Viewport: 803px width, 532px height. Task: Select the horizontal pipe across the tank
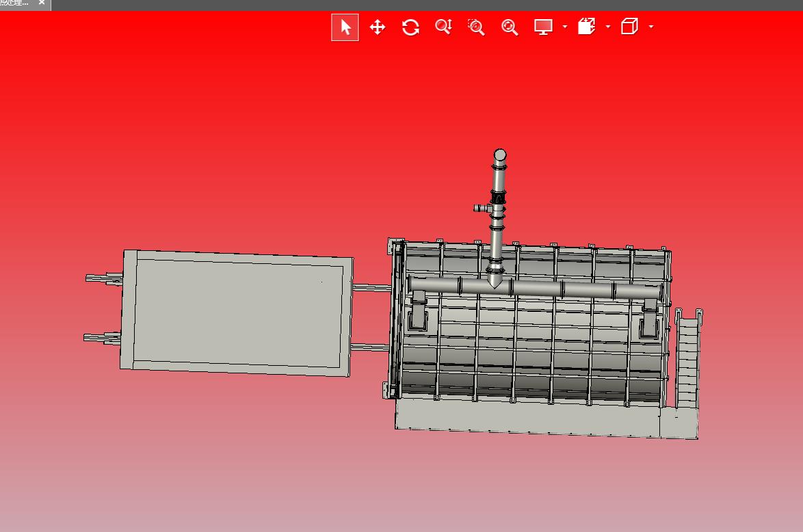[x=561, y=290]
